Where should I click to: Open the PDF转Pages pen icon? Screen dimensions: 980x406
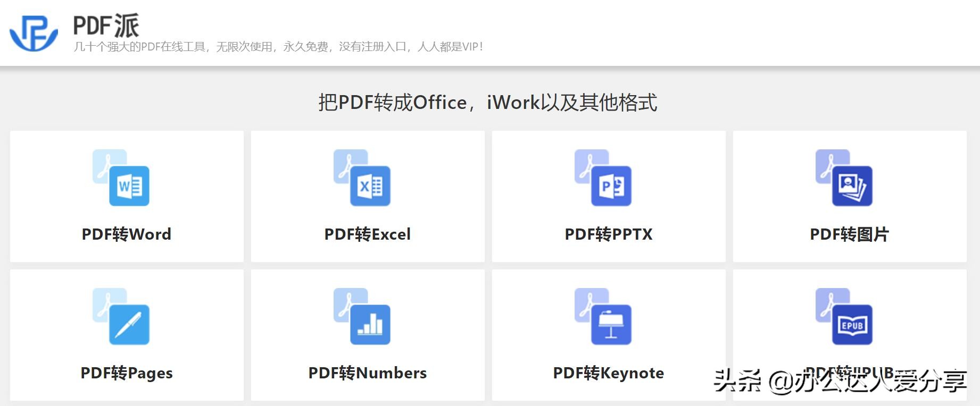121,316
